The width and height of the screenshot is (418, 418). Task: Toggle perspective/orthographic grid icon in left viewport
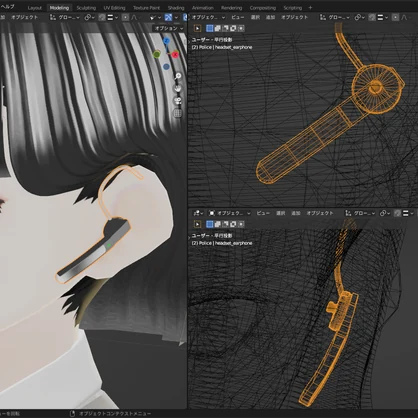pos(178,113)
